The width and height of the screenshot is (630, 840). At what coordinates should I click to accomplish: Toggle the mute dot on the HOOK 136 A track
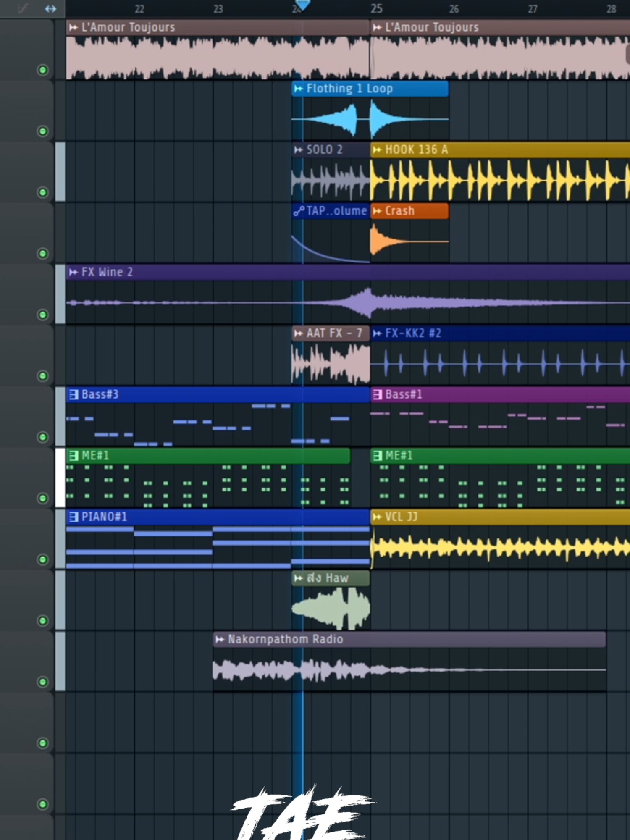click(42, 192)
